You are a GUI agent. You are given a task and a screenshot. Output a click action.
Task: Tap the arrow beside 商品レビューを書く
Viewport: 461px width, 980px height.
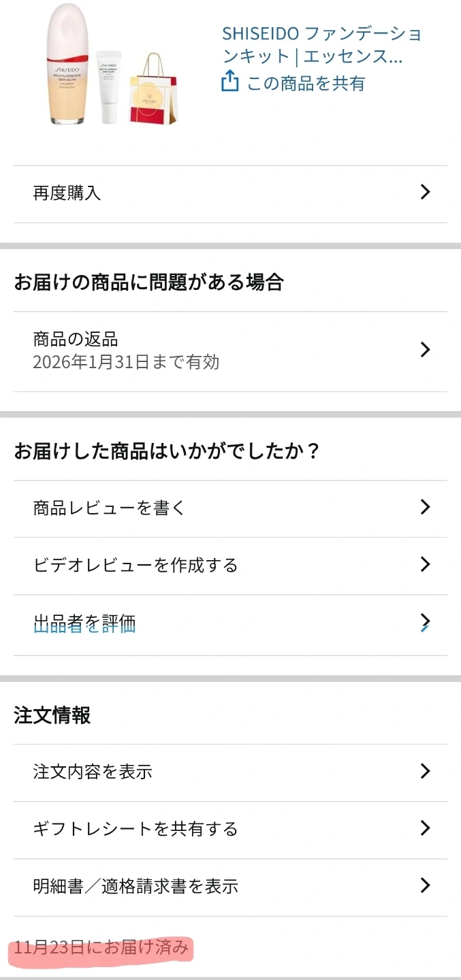point(426,507)
